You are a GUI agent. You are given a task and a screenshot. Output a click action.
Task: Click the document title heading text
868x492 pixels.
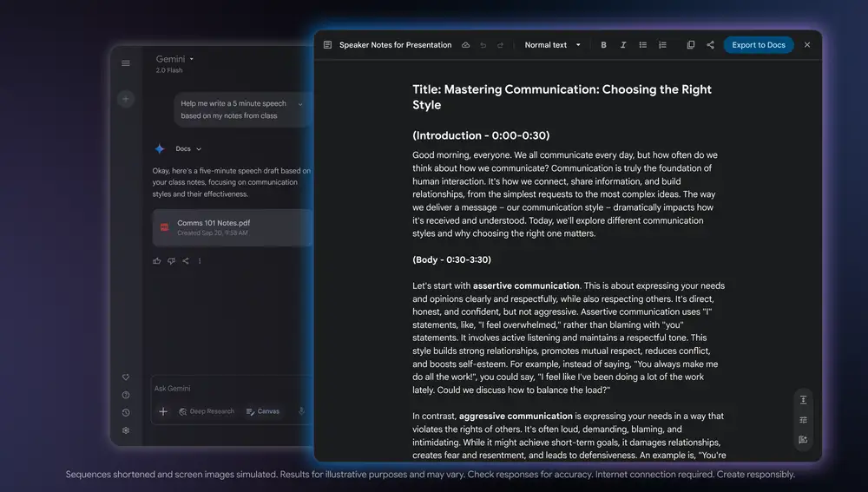pos(562,97)
